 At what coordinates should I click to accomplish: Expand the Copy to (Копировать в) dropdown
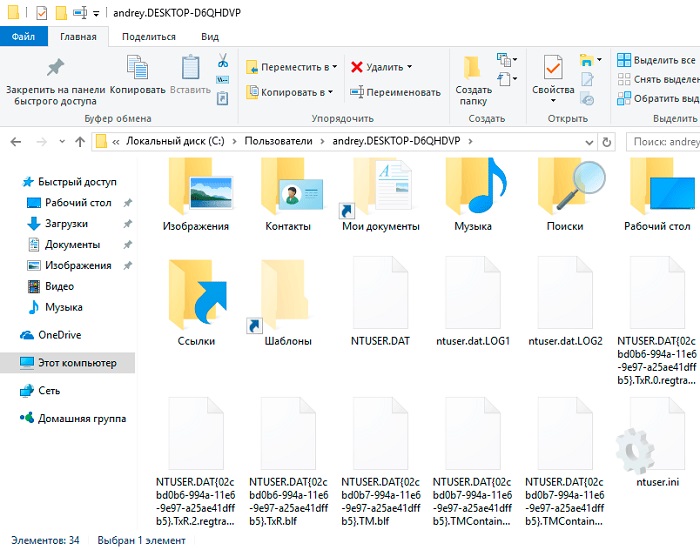pos(331,92)
